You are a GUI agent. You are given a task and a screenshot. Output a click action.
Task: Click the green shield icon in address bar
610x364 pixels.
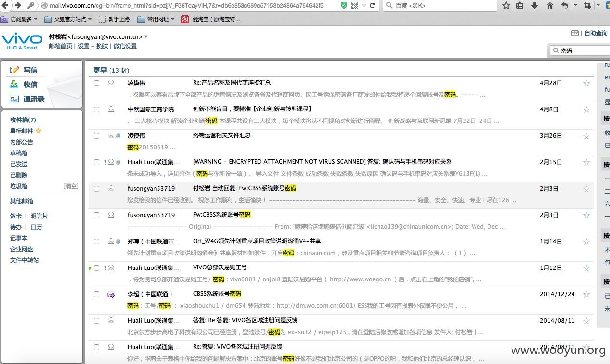344,5
